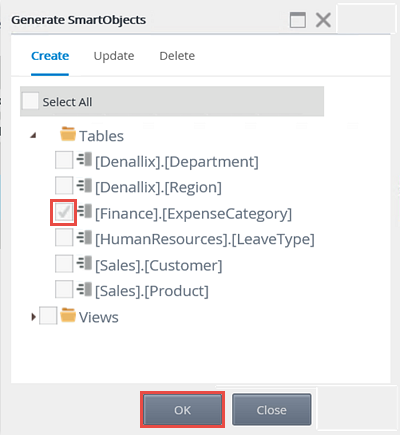Click the table icon beside [Sales].[Product]
400x435 pixels.
(x=84, y=289)
